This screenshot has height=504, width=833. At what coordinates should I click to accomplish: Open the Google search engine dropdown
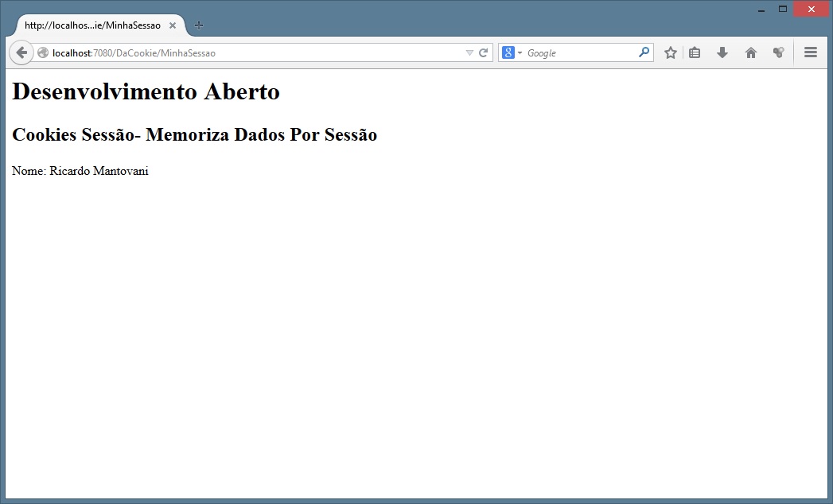click(512, 53)
